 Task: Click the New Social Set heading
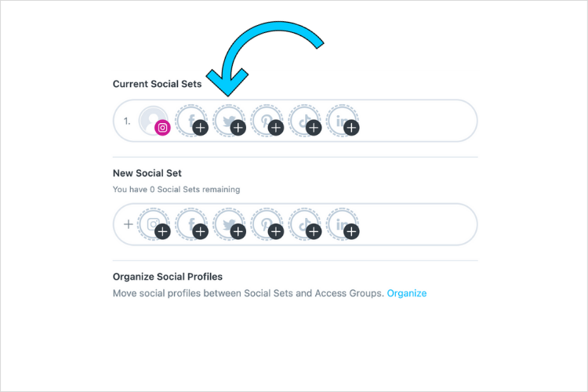(x=147, y=173)
